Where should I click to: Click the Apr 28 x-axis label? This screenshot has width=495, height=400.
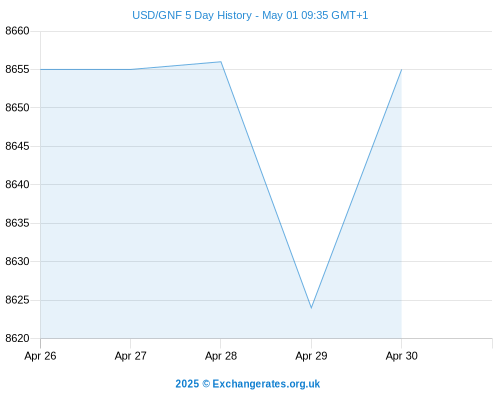[221, 356]
